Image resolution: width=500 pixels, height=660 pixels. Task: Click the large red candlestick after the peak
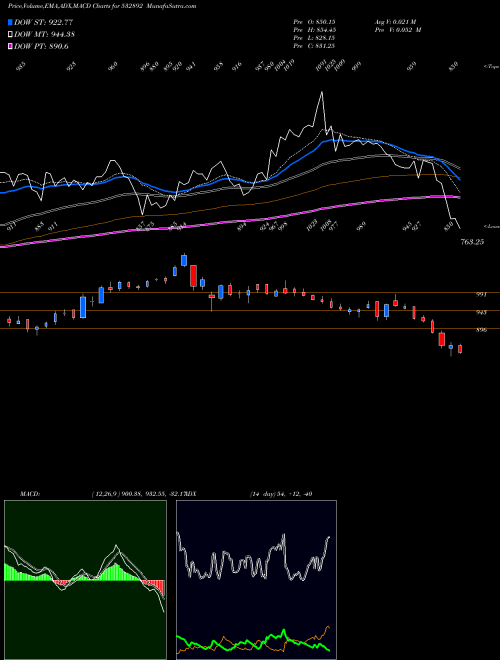[x=193, y=276]
